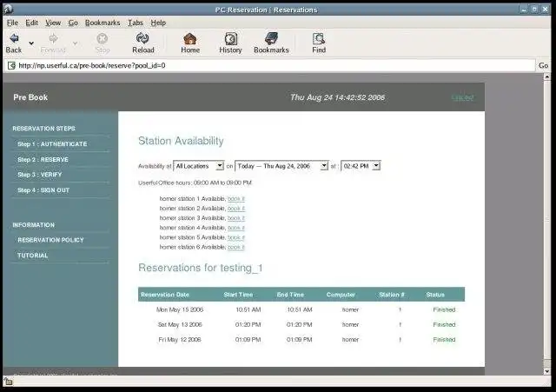Open the View menu

click(x=53, y=23)
